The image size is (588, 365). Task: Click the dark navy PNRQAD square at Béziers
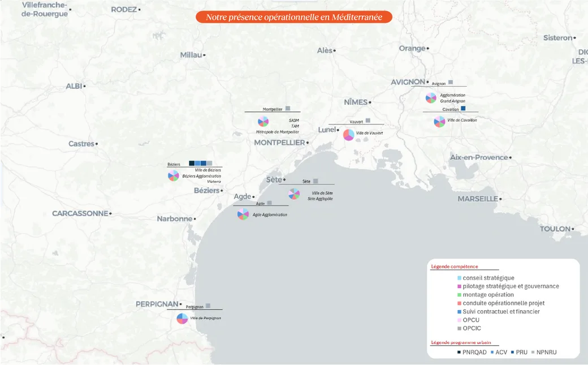[x=192, y=164]
